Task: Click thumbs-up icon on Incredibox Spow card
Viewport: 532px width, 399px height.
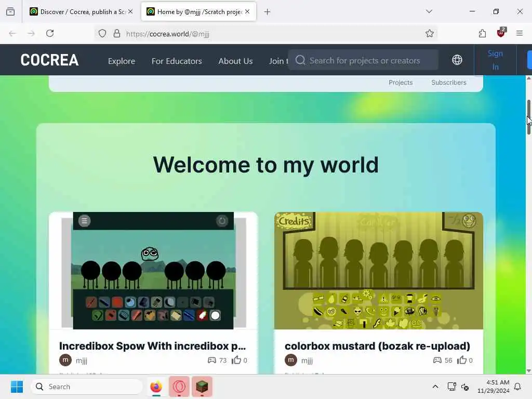Action: (236, 360)
